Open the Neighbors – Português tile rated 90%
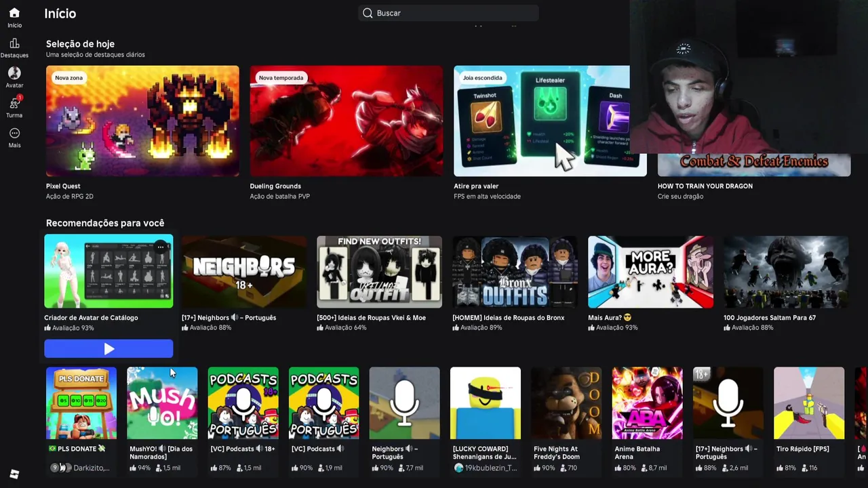This screenshot has height=488, width=868. 404,403
